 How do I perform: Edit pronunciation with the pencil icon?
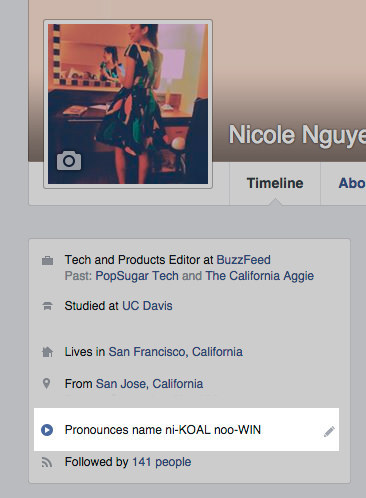click(x=329, y=431)
